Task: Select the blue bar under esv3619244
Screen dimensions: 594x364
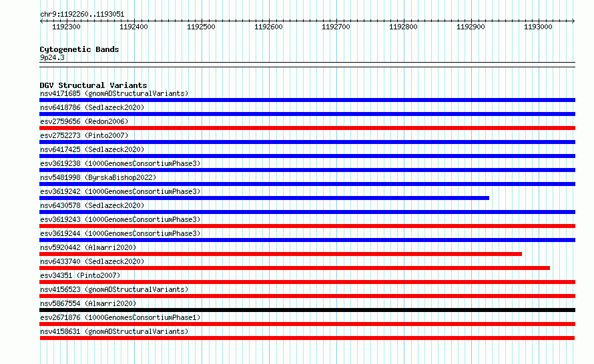Action: pos(307,240)
